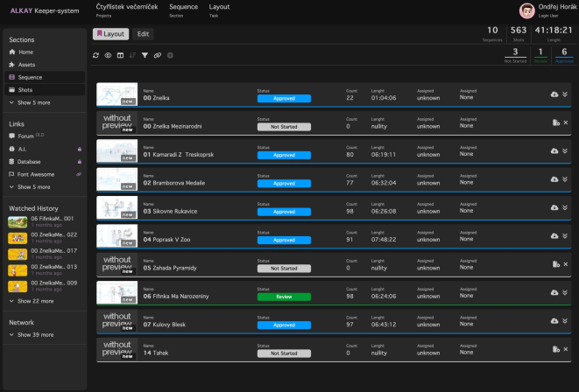Remove 14 Tahak with the X icon
Screen dimensions: 579x392
[x=566, y=349]
